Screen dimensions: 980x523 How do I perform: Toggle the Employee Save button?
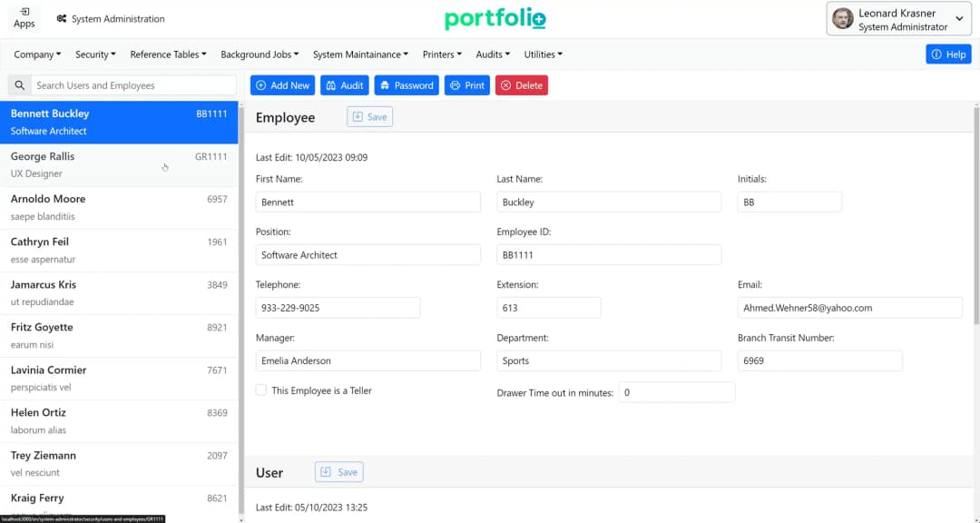pos(369,116)
